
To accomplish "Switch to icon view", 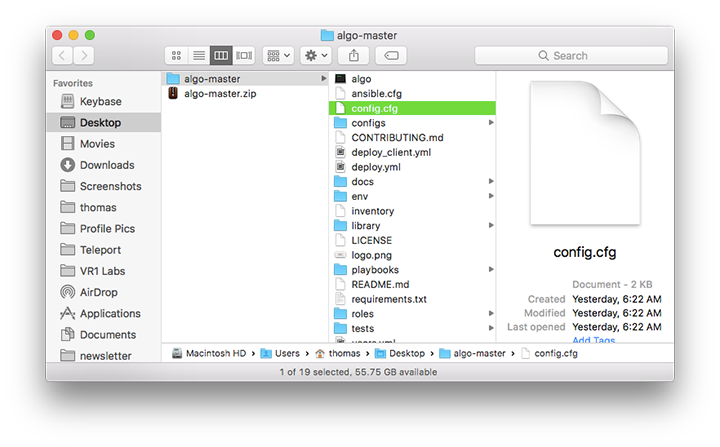I will [176, 56].
